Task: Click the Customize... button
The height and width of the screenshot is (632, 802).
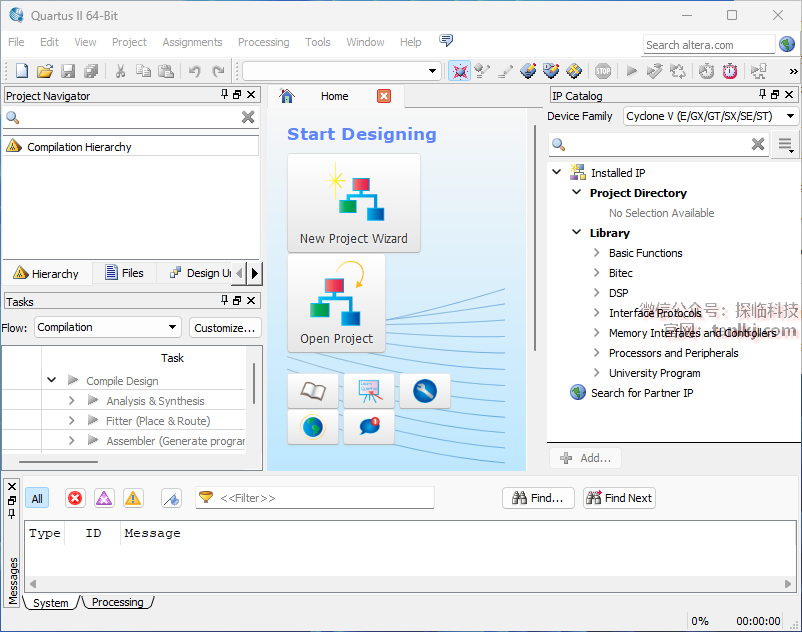Action: pos(225,327)
